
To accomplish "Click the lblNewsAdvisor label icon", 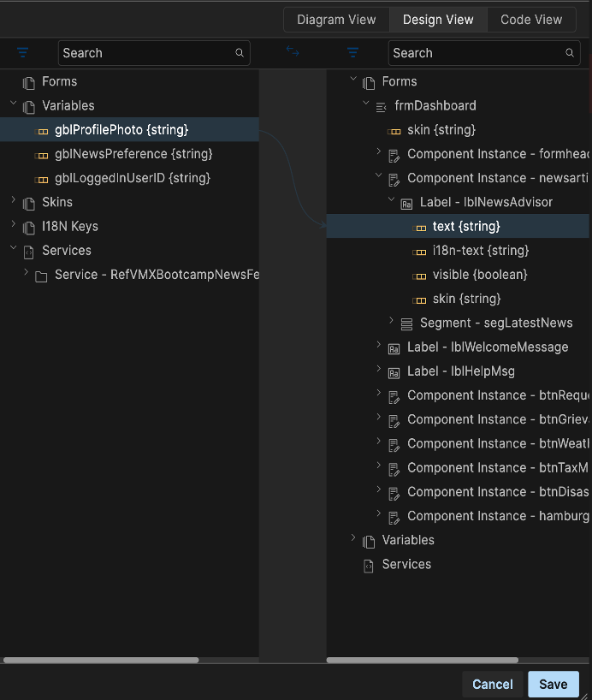I will [406, 203].
